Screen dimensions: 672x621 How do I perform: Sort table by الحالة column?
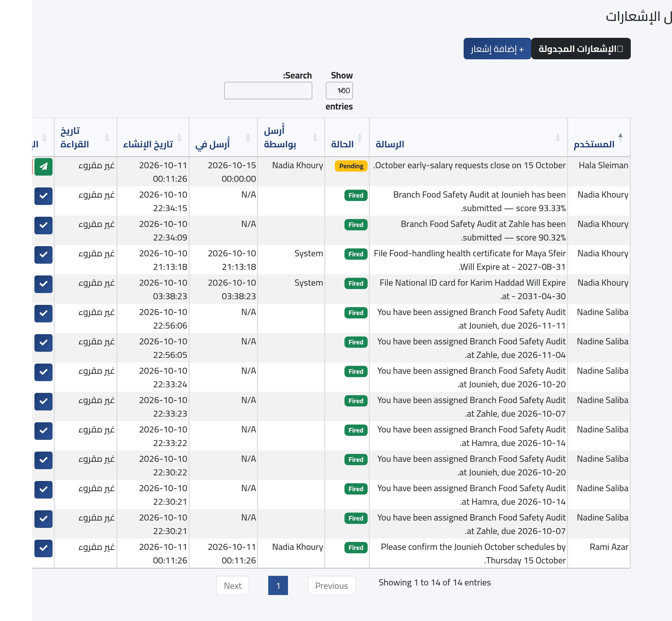click(x=347, y=138)
